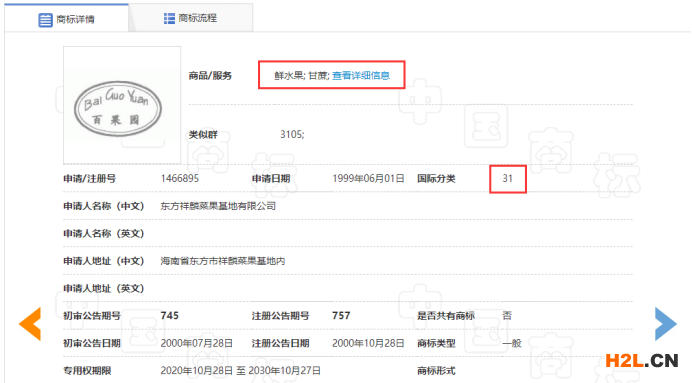Click the 是否共有商标 label
The image size is (692, 383).
(446, 316)
